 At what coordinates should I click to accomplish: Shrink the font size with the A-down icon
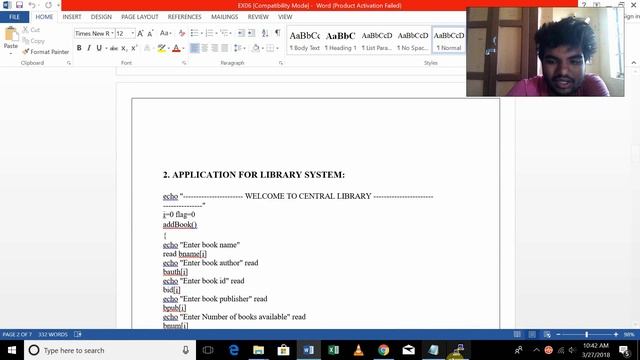point(150,33)
